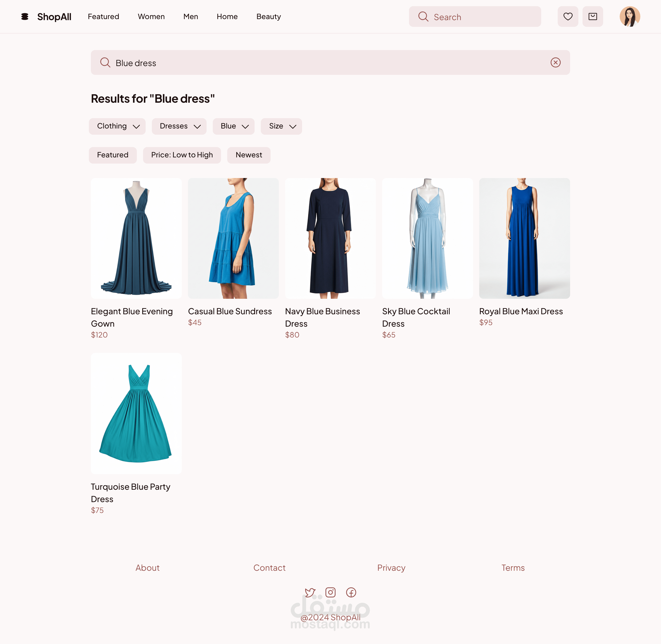
Task: Click the magnifier icon beside Blue dress
Action: pos(105,63)
